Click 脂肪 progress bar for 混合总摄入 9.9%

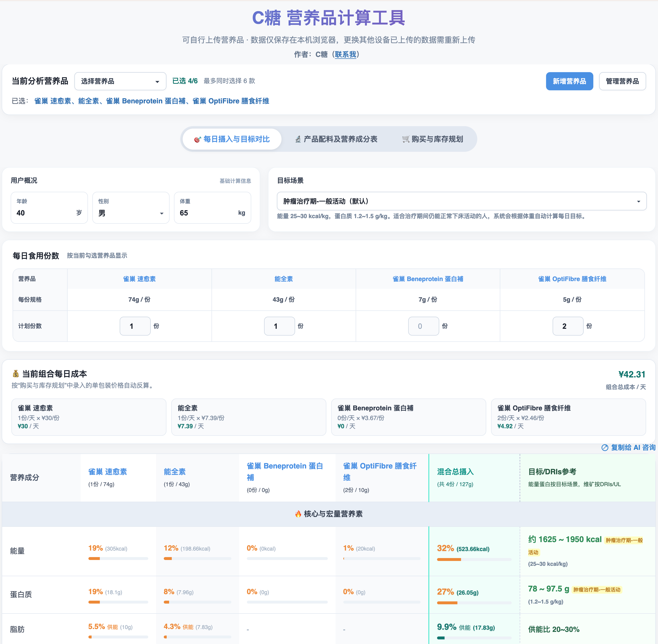[x=474, y=638]
